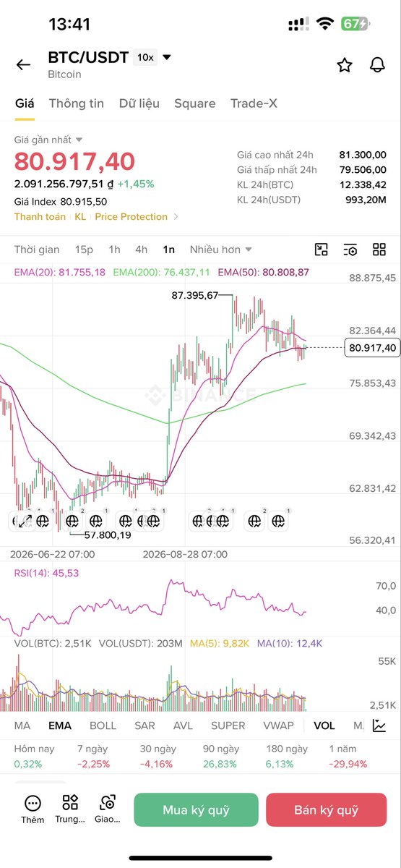Open the chart layout grid icon
401x868 pixels.
(379, 250)
